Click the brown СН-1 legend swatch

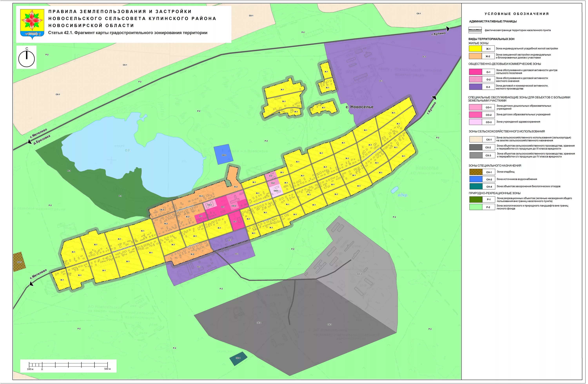(476, 172)
